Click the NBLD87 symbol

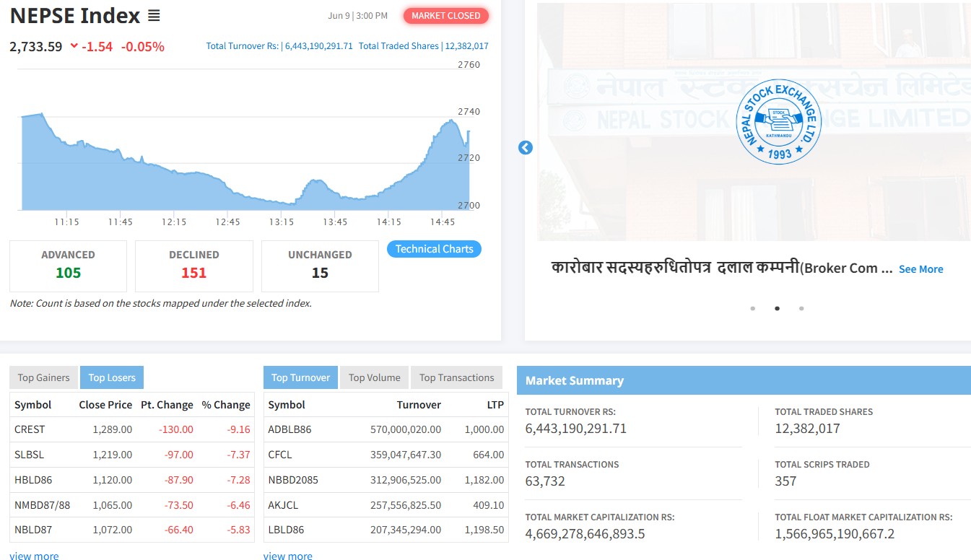coord(33,530)
